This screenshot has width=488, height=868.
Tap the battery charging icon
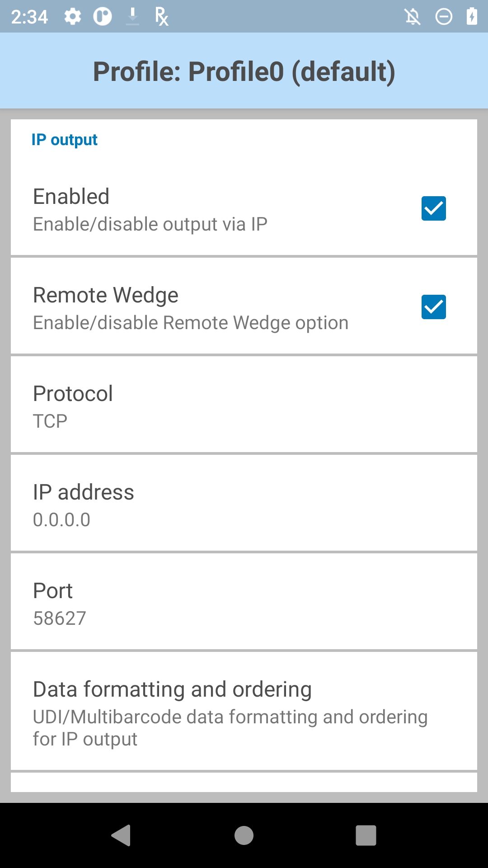click(472, 17)
